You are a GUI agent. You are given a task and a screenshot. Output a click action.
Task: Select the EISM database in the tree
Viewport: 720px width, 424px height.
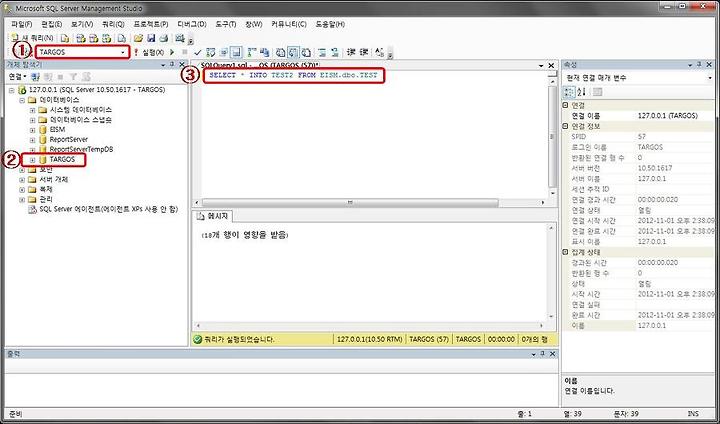pyautogui.click(x=57, y=130)
